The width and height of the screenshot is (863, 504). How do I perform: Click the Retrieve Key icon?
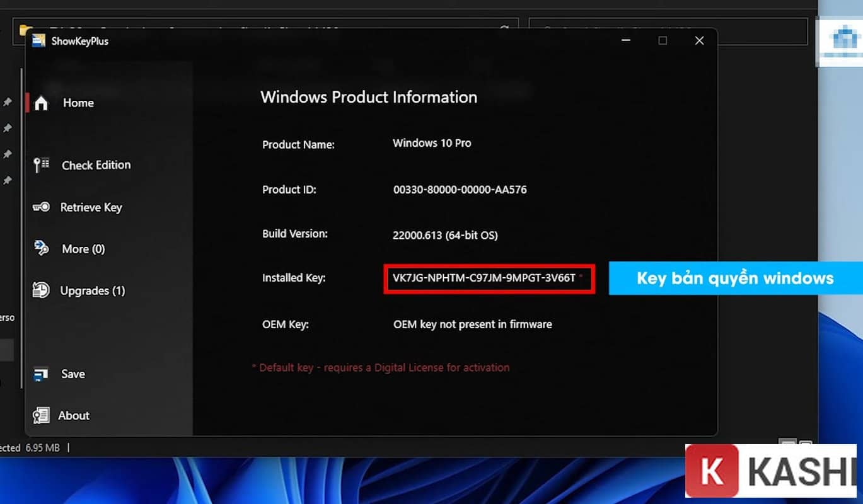41,207
